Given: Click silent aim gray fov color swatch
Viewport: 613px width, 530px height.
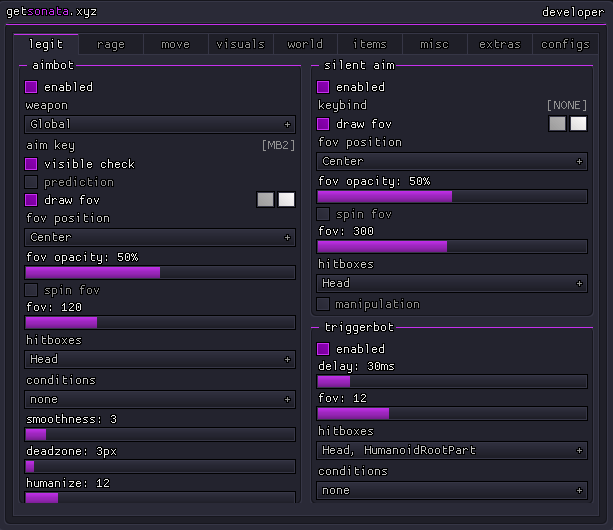Looking at the screenshot, I should point(557,124).
